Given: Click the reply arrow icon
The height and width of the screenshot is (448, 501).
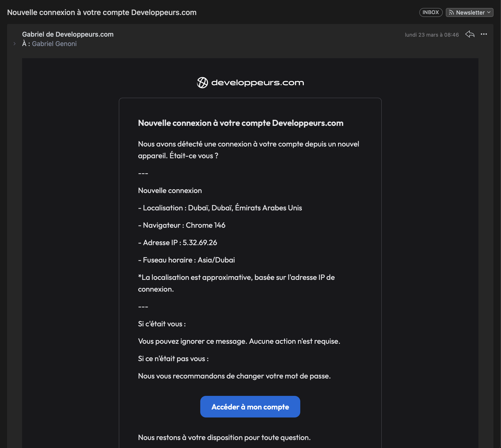Looking at the screenshot, I should 470,34.
